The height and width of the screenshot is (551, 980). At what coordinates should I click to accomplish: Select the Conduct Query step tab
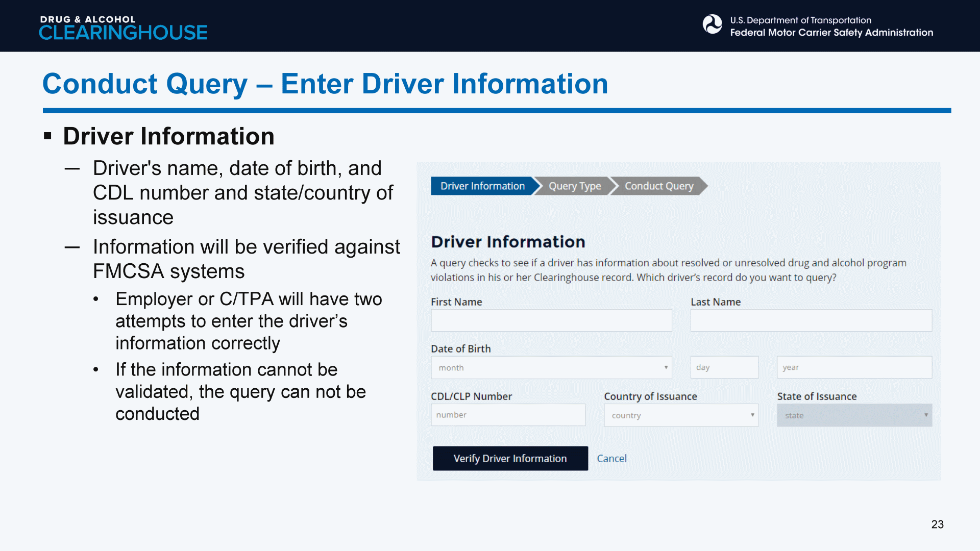(x=658, y=186)
